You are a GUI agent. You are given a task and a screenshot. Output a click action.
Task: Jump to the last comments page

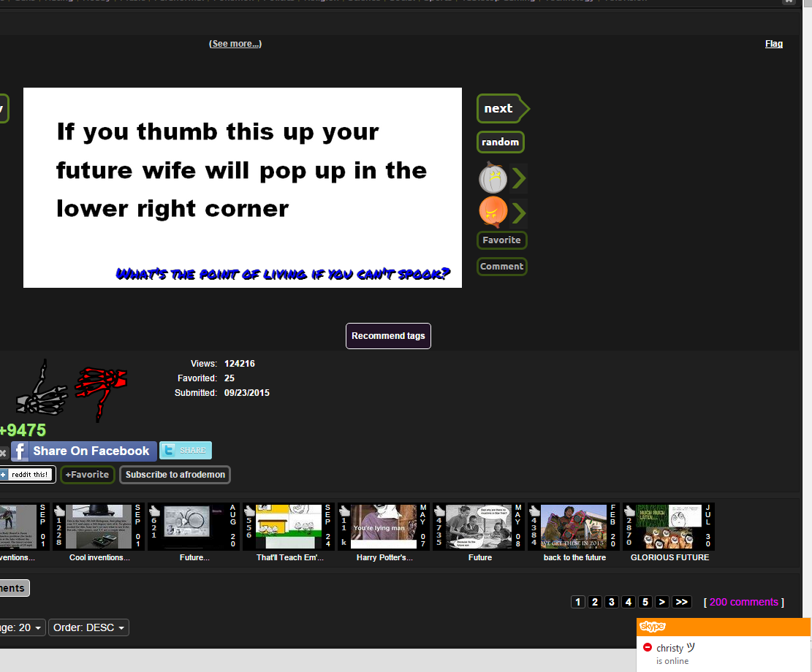click(681, 602)
